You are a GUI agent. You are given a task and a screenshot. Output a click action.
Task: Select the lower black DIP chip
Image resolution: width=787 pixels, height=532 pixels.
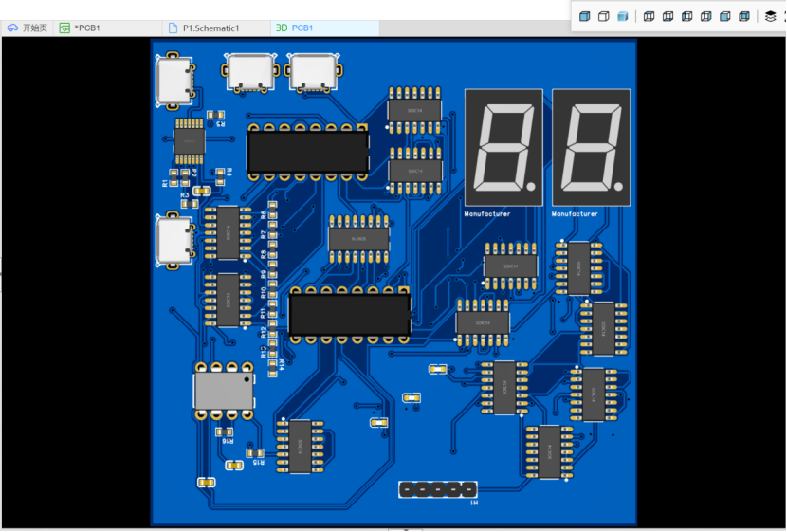(x=350, y=315)
